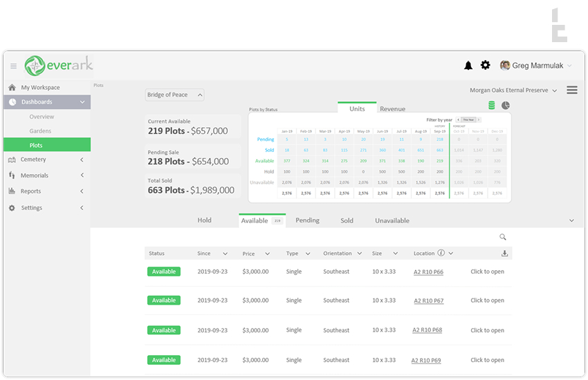
Task: Click to open the A2 R10 P66 row
Action: [x=487, y=272]
